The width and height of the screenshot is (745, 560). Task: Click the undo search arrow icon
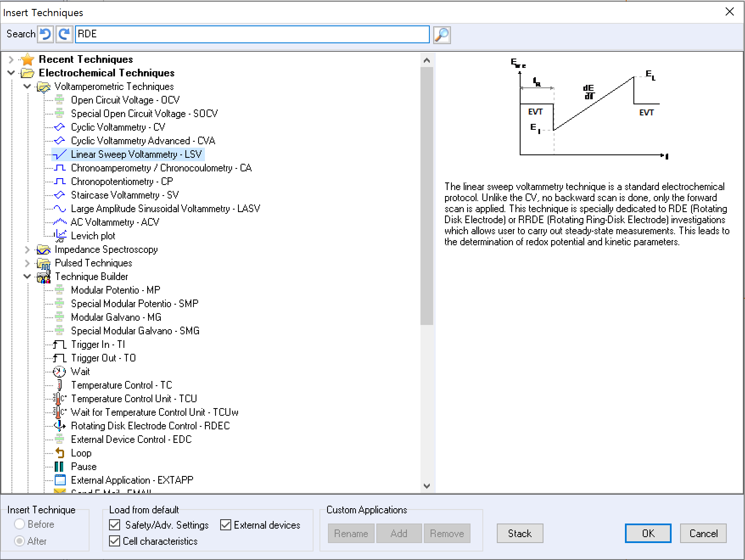tap(45, 34)
